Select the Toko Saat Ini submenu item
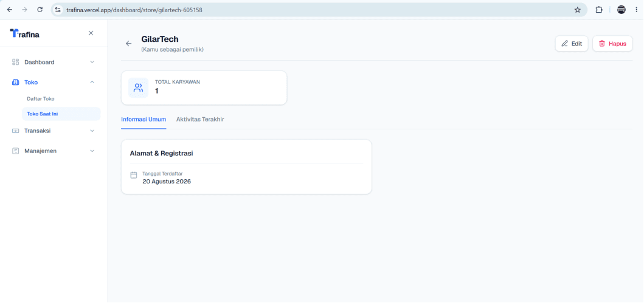The image size is (644, 303). click(61, 114)
